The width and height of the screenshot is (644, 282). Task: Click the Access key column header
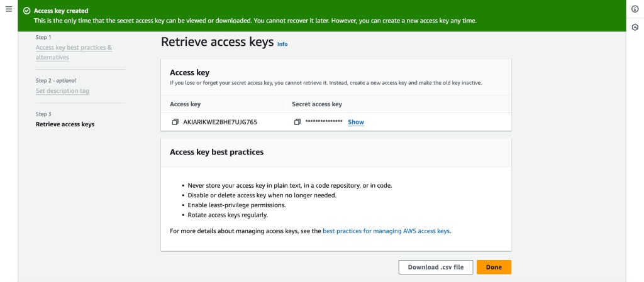[x=186, y=104]
